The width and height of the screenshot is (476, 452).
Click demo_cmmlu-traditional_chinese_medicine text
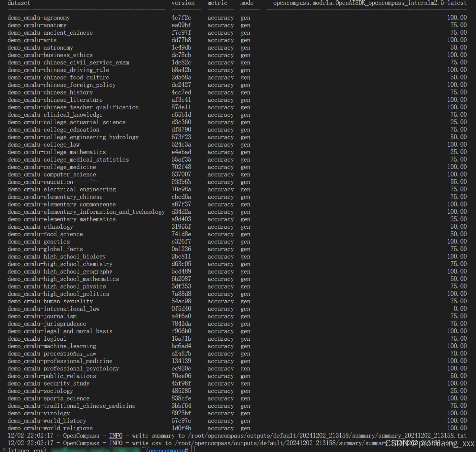(72, 406)
